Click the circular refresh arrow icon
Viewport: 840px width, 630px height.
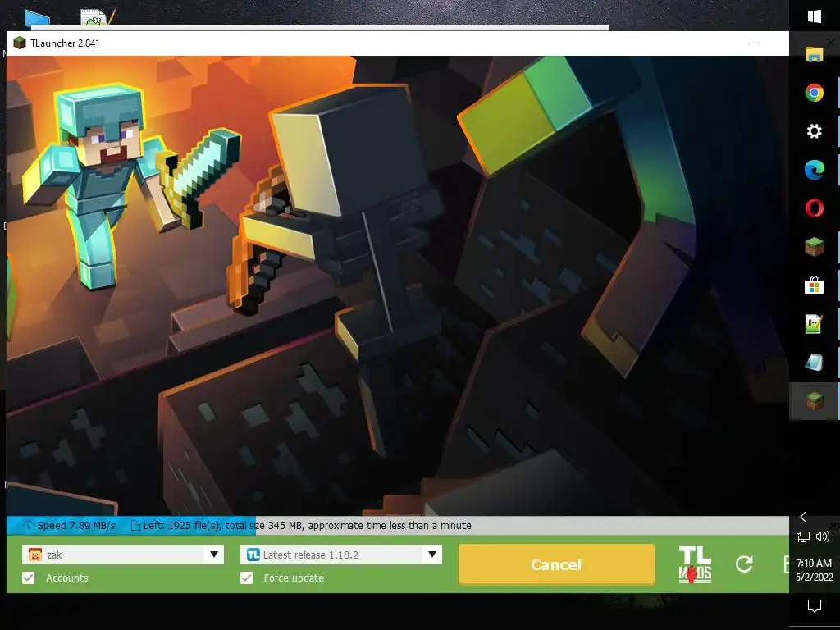[744, 564]
